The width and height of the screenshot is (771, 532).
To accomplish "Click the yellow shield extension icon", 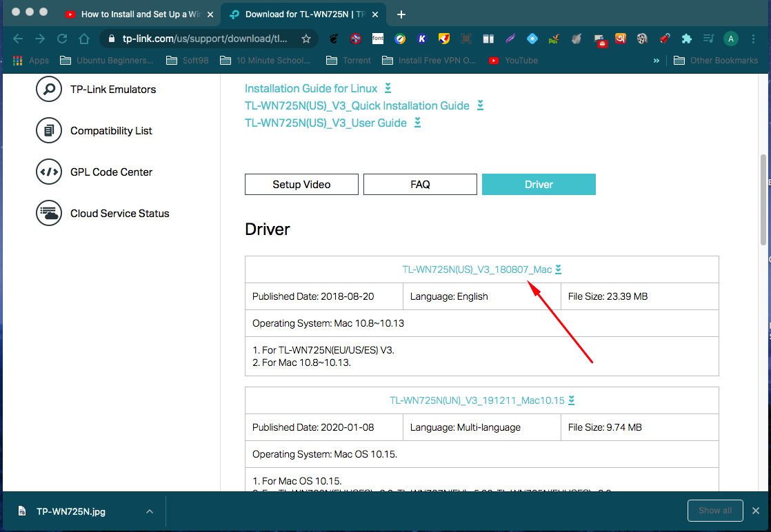I will [444, 39].
